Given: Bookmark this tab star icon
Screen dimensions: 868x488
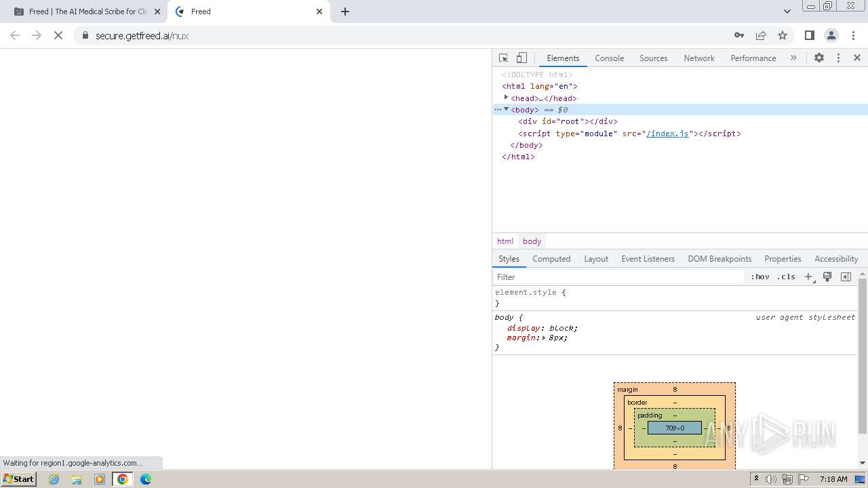Looking at the screenshot, I should [783, 35].
